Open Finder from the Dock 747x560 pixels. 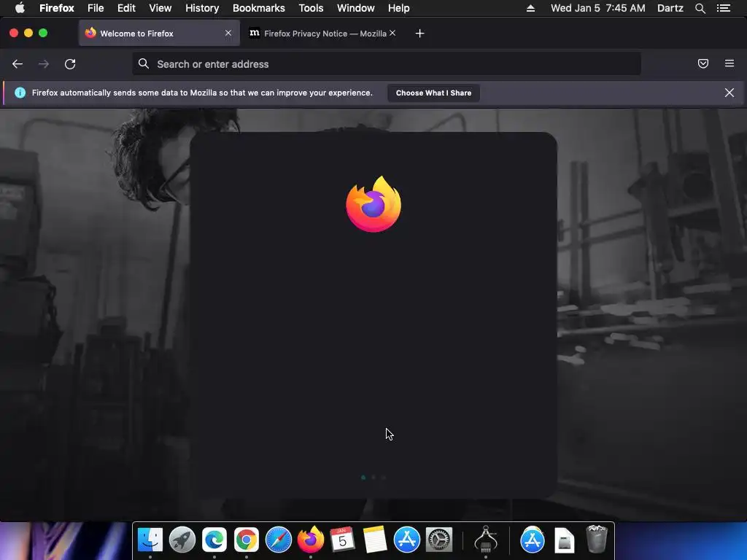coord(150,540)
